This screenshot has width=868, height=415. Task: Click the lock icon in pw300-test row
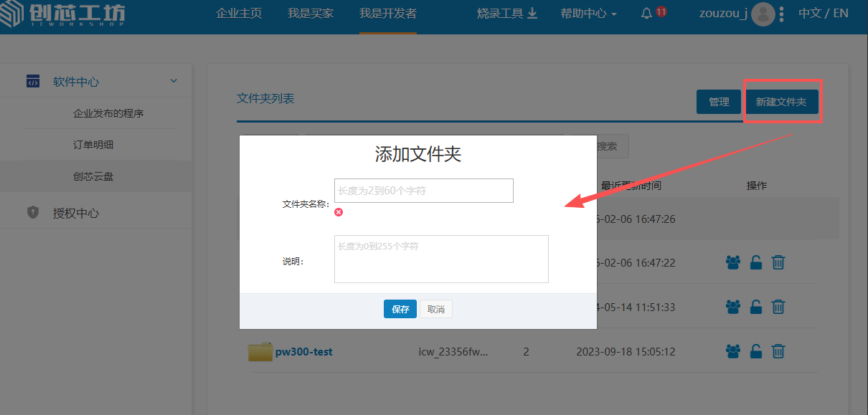point(756,351)
